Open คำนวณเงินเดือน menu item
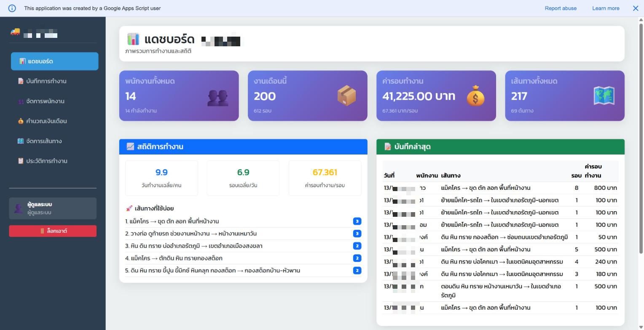The height and width of the screenshot is (330, 644). pyautogui.click(x=55, y=121)
